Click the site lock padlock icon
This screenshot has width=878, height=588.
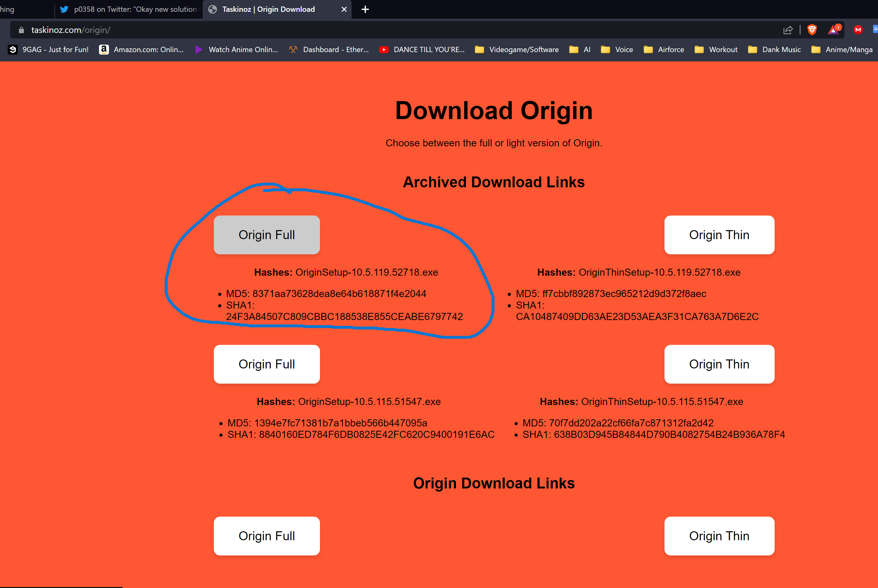[21, 30]
